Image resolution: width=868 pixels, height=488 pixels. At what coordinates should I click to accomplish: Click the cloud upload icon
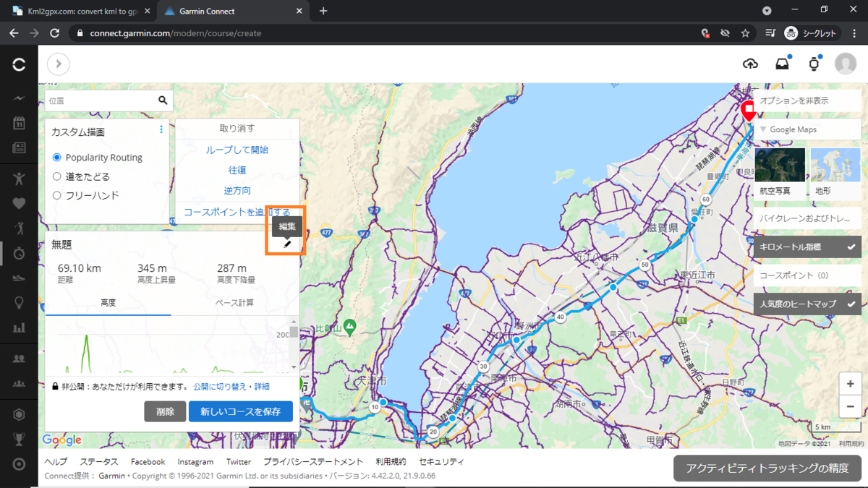point(750,64)
